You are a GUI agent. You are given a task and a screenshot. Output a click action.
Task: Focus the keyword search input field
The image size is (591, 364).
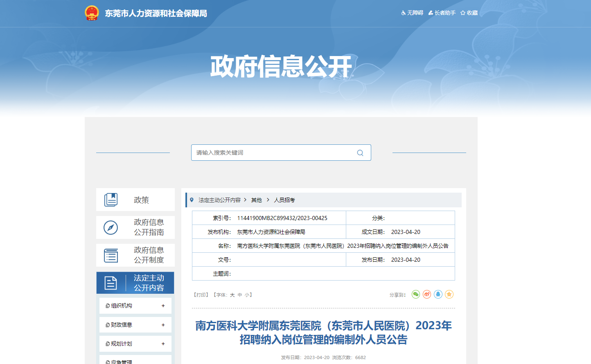point(272,153)
